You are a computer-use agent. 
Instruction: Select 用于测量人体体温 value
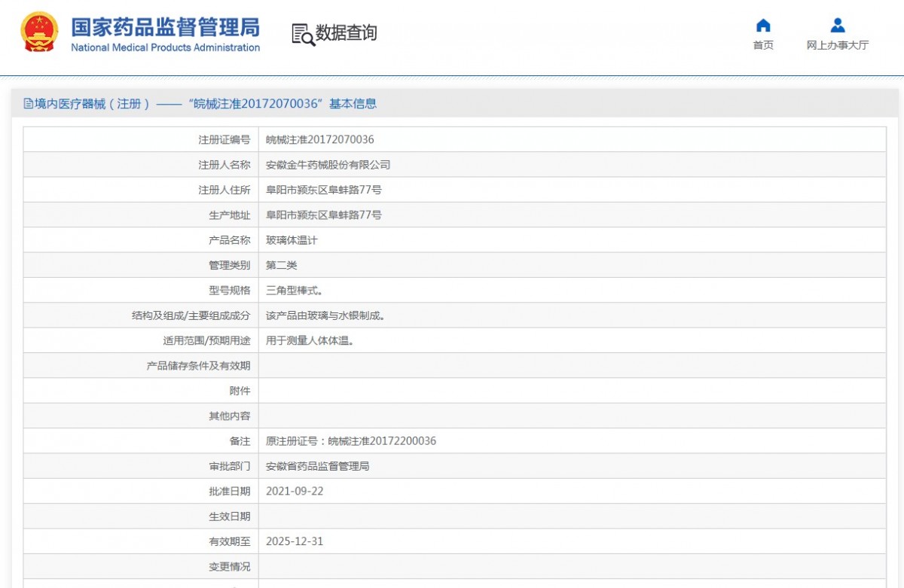[310, 340]
